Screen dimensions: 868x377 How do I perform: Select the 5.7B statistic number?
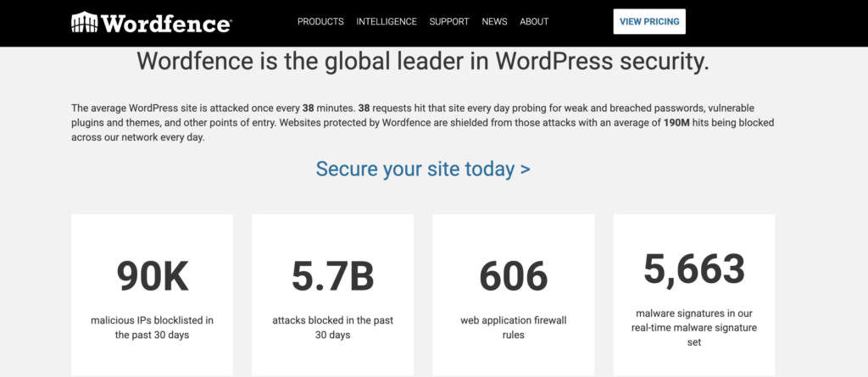(332, 276)
